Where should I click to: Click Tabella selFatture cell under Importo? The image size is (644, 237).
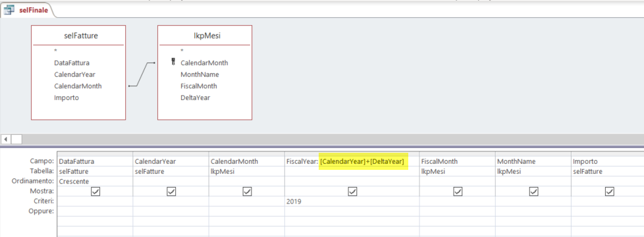click(607, 171)
